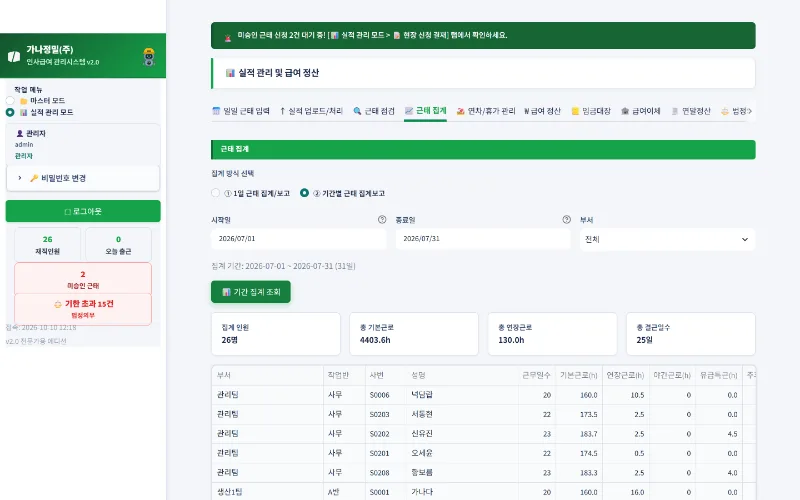Screen dimensions: 800x500
Task: Select ② 기간별 근태 집계보고 radio option
Action: click(305, 193)
